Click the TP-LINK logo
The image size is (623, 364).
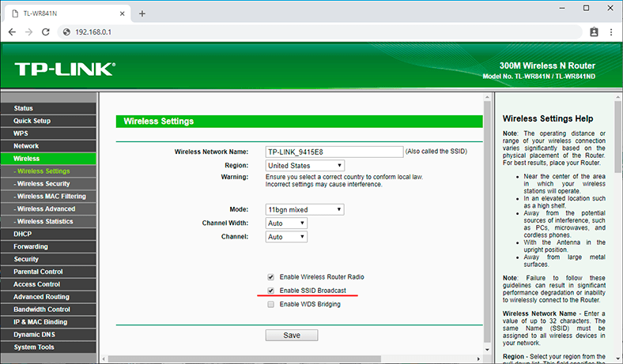coord(65,69)
